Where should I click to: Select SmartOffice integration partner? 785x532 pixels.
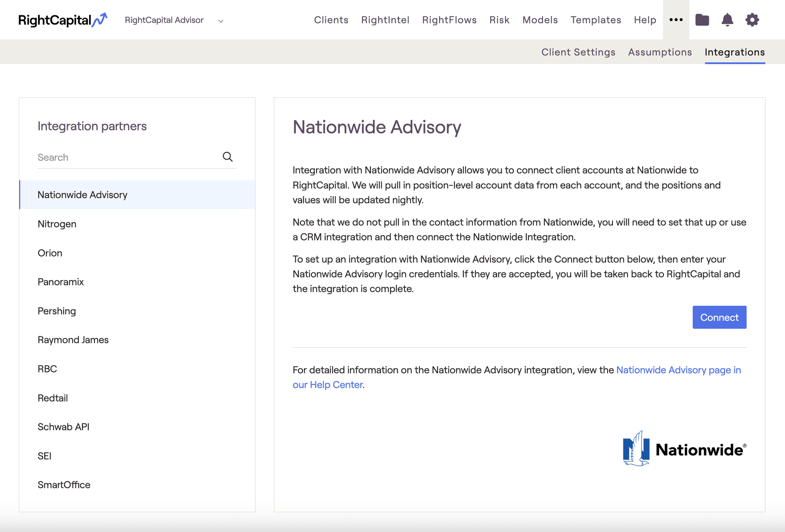(x=137, y=485)
